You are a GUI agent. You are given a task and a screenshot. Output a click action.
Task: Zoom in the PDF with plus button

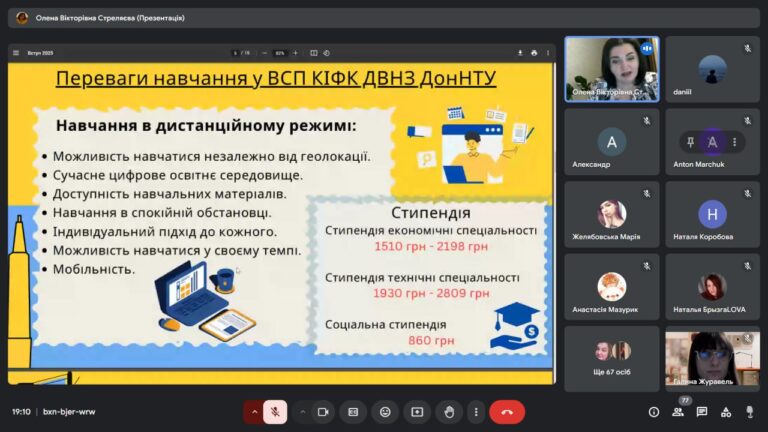(295, 53)
